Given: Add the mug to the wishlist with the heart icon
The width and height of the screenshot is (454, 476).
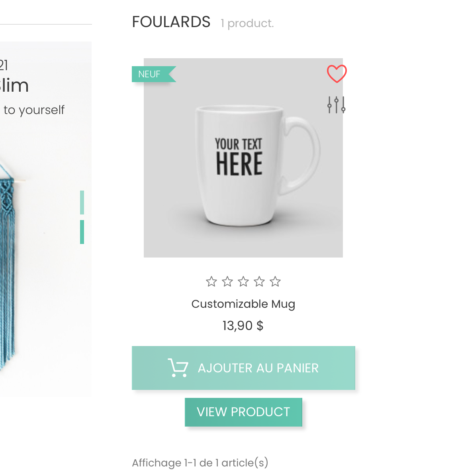Looking at the screenshot, I should click(x=337, y=74).
